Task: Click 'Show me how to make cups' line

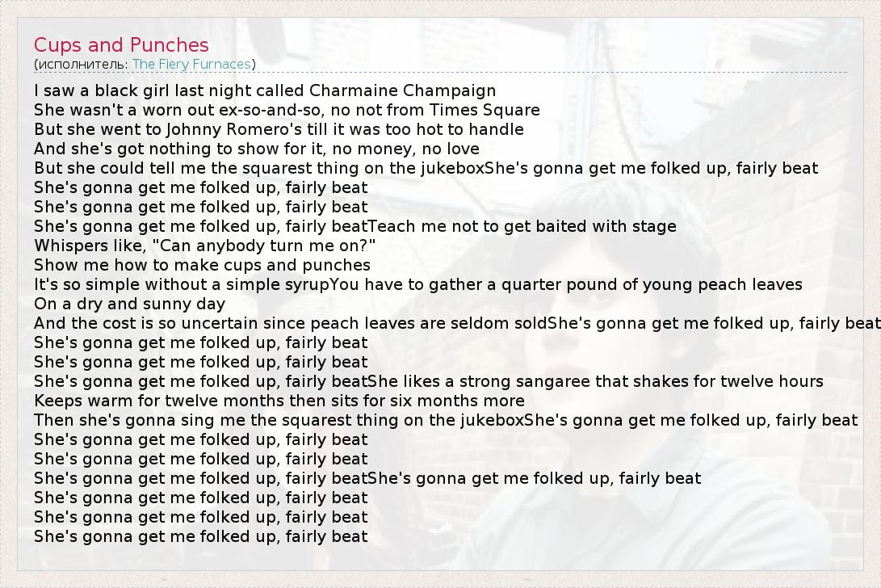Action: pyautogui.click(x=202, y=265)
